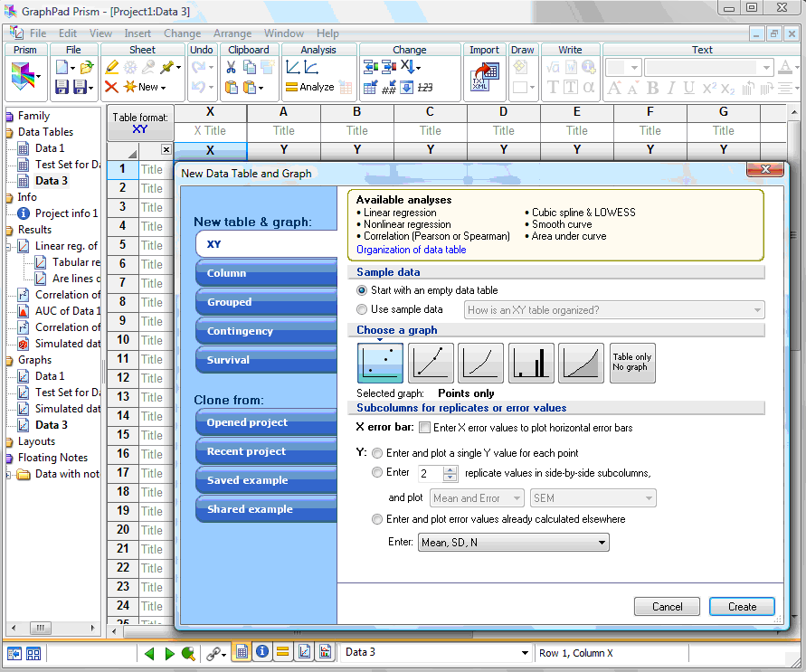The height and width of the screenshot is (672, 806).
Task: Open the Insert menu
Action: tap(137, 33)
